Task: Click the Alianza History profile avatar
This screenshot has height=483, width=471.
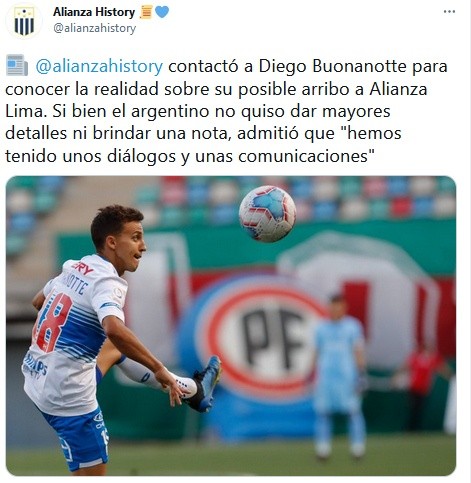Action: coord(24,21)
